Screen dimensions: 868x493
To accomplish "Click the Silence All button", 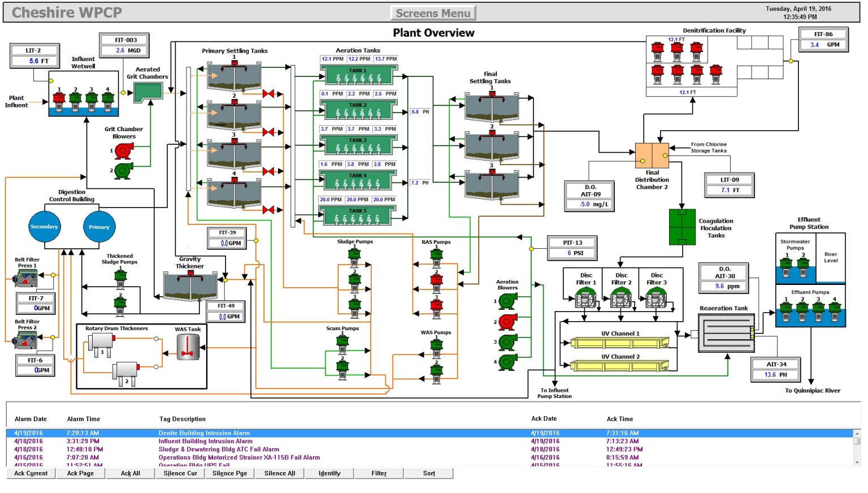I will click(x=279, y=474).
